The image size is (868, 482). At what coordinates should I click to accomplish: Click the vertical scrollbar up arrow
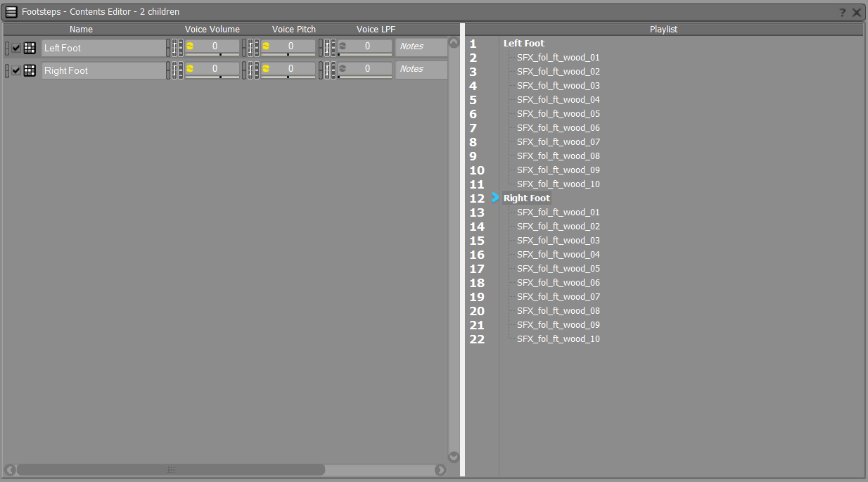click(x=454, y=42)
